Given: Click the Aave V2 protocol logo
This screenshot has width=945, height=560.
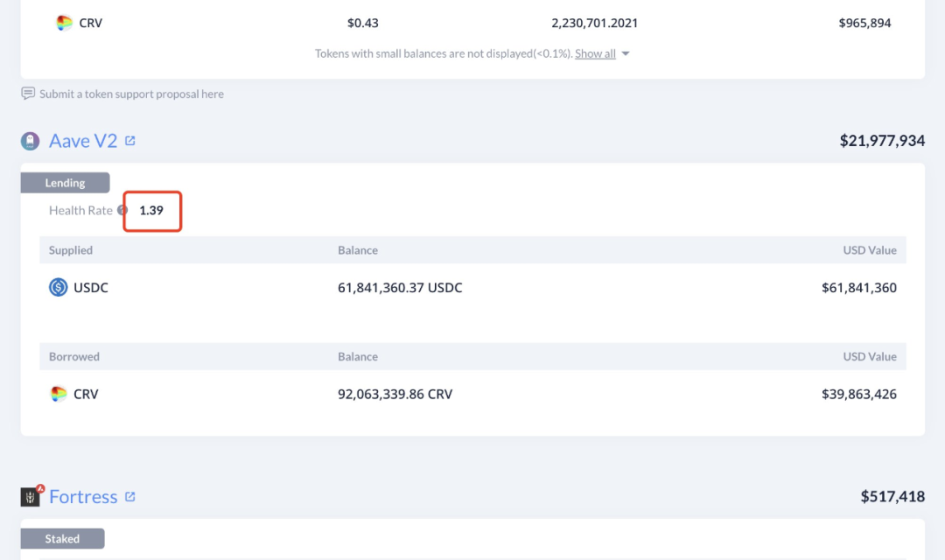Looking at the screenshot, I should pyautogui.click(x=30, y=141).
